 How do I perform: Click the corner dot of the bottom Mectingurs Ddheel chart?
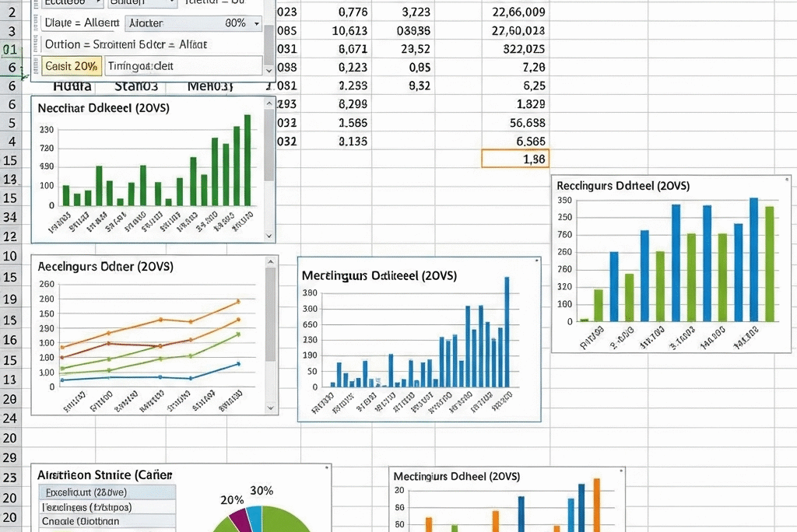[x=621, y=471]
